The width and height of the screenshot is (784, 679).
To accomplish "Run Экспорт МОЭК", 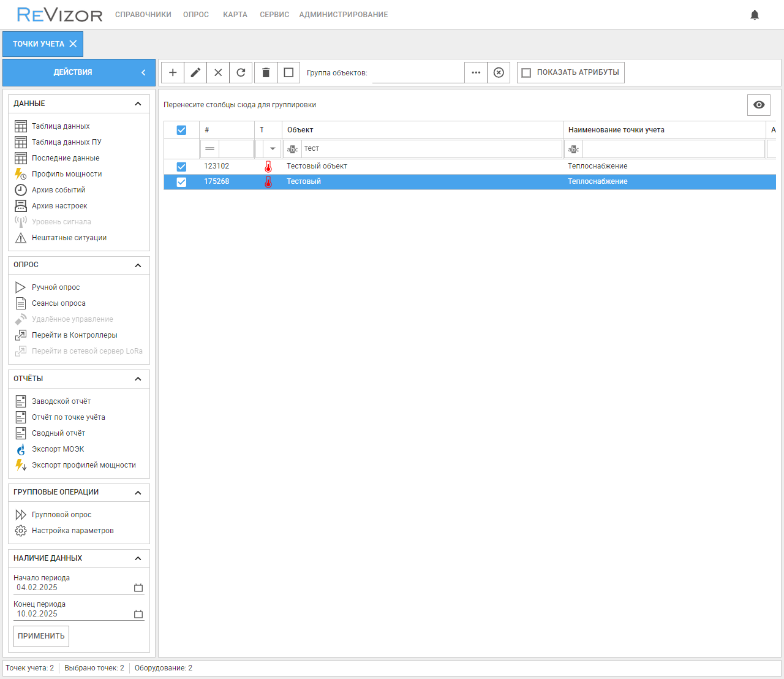I will [x=58, y=449].
